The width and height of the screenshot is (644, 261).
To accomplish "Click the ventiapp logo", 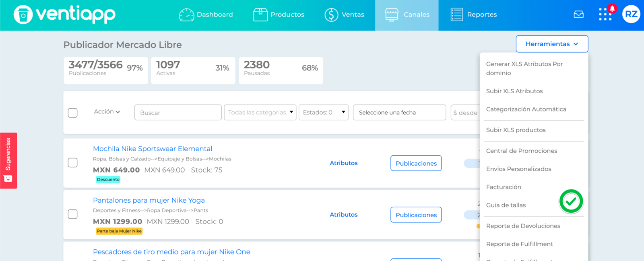I will 64,14.
